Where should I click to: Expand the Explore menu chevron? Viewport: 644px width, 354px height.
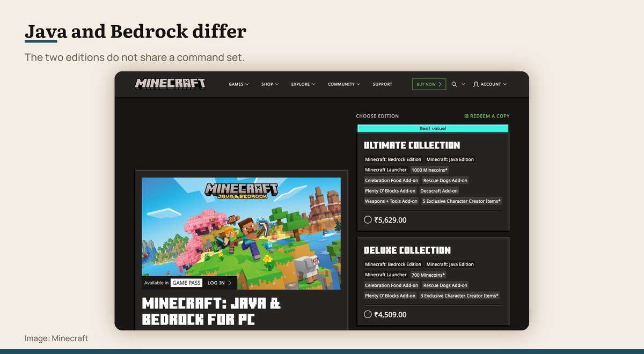pos(313,84)
